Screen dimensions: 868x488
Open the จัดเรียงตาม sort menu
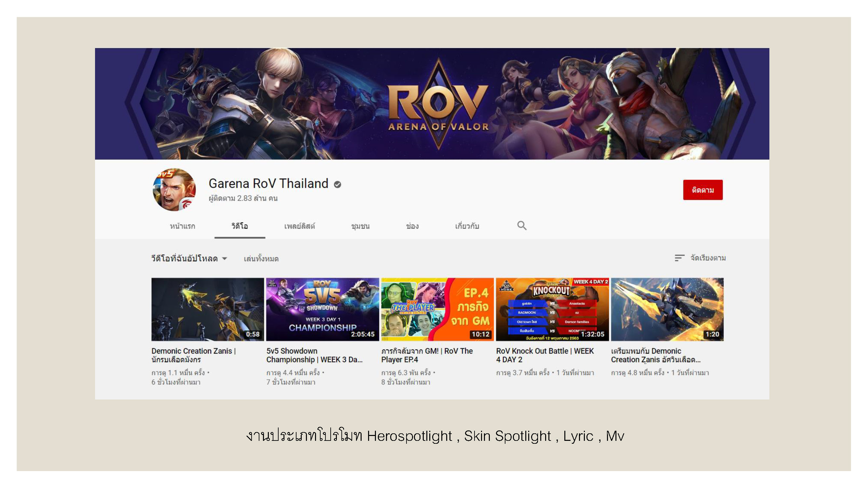pos(700,258)
